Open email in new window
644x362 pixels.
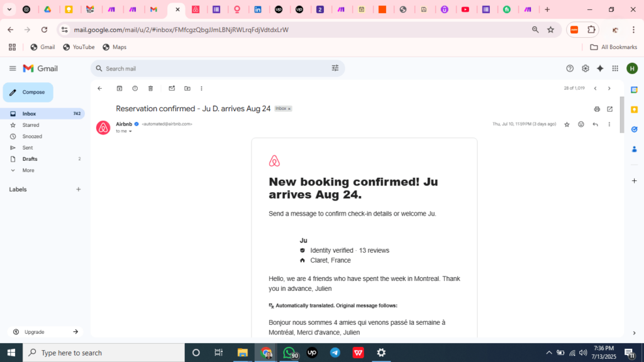click(x=610, y=109)
